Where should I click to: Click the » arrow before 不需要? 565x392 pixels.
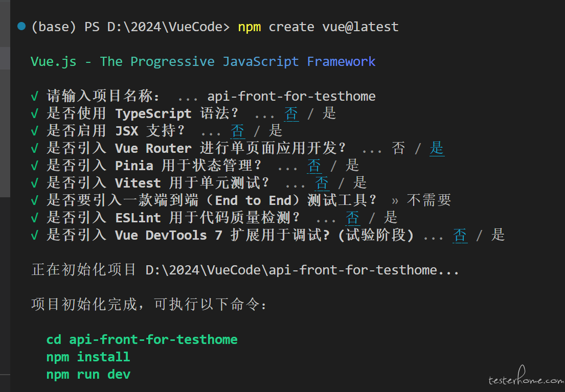tap(395, 200)
